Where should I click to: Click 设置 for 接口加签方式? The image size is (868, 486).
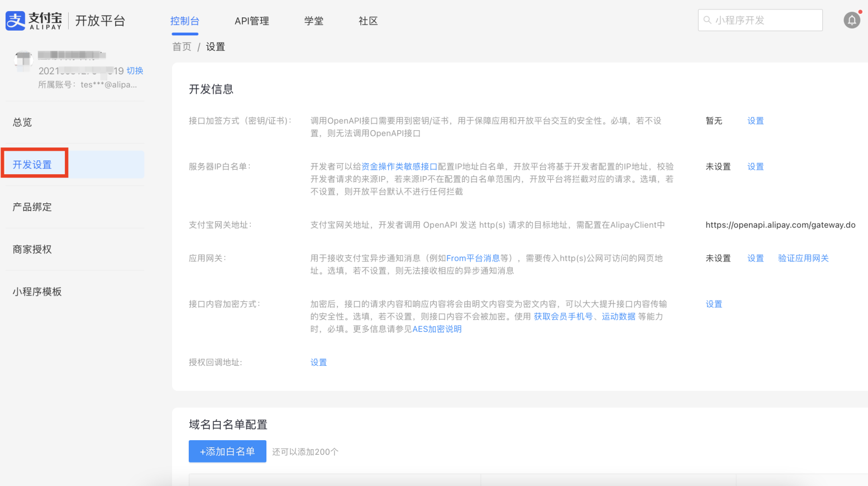[x=756, y=121]
